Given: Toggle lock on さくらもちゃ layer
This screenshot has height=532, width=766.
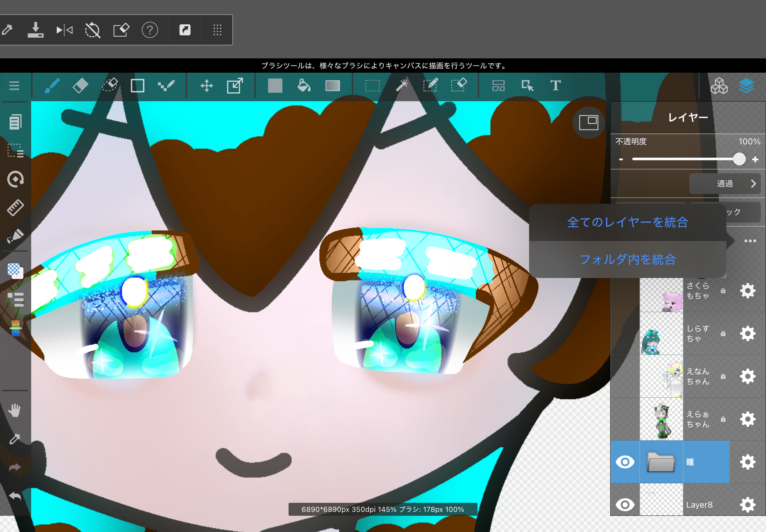Looking at the screenshot, I should 723,291.
